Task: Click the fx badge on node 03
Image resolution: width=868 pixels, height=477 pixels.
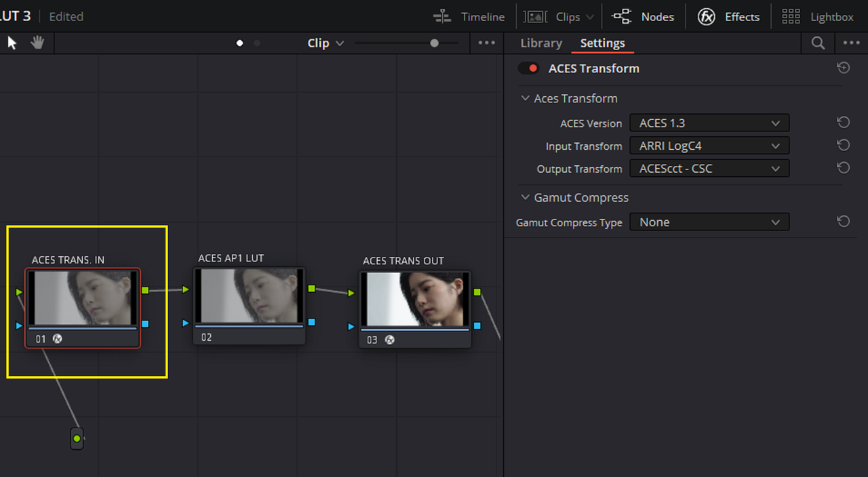Action: (389, 339)
